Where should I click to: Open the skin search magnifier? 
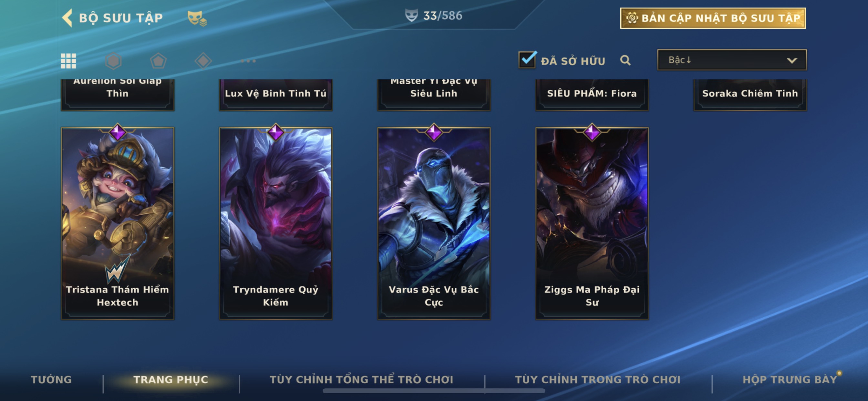[x=625, y=60]
